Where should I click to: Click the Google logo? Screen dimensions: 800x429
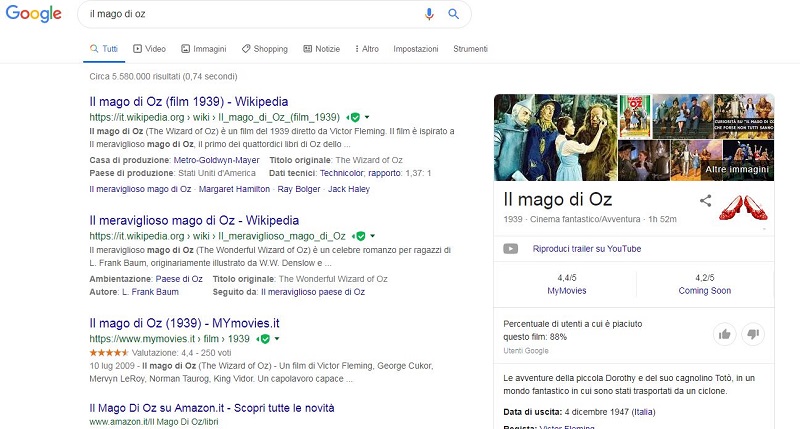tap(34, 13)
